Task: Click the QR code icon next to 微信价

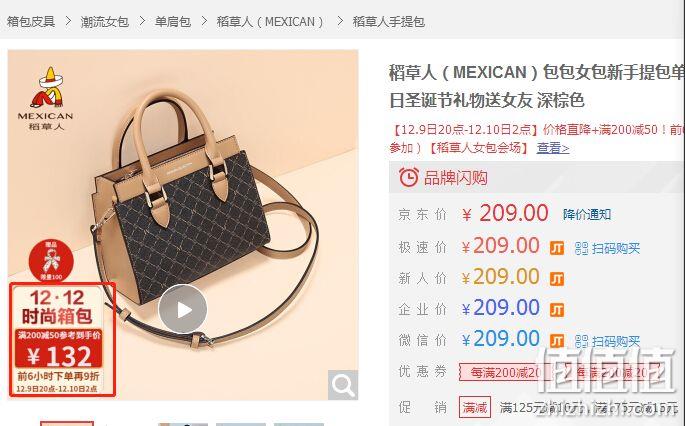Action: point(581,341)
